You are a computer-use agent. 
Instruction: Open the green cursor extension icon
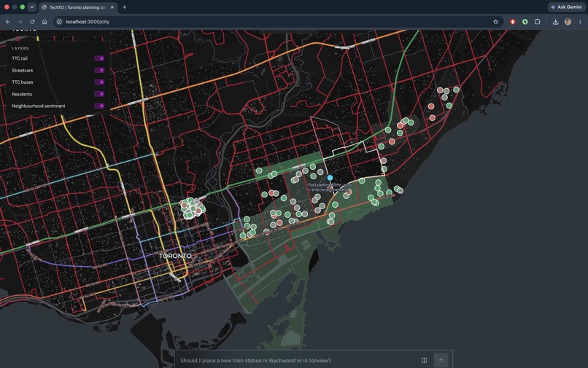click(x=525, y=22)
